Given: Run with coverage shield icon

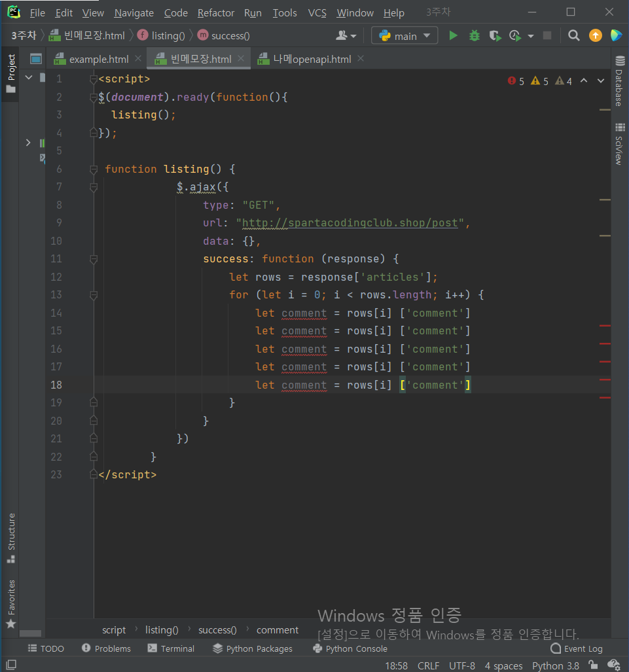Looking at the screenshot, I should (495, 35).
